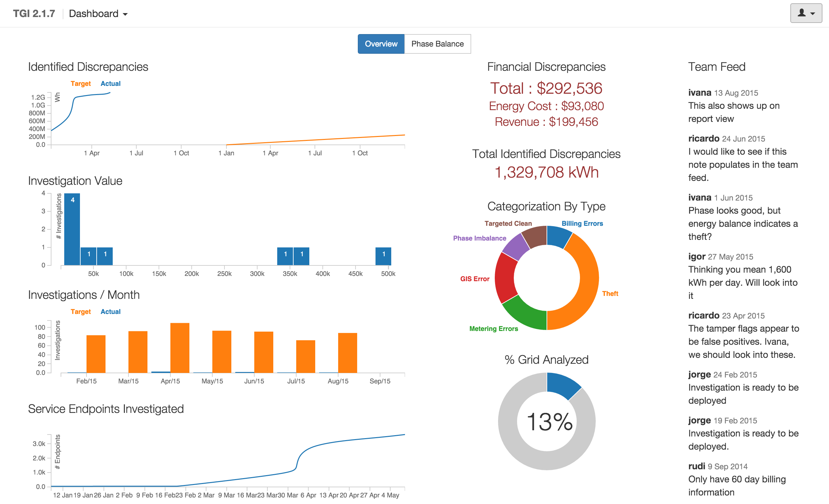Screen dimensions: 829x504
Task: Click the Billing Errors chart label
Action: (x=582, y=223)
